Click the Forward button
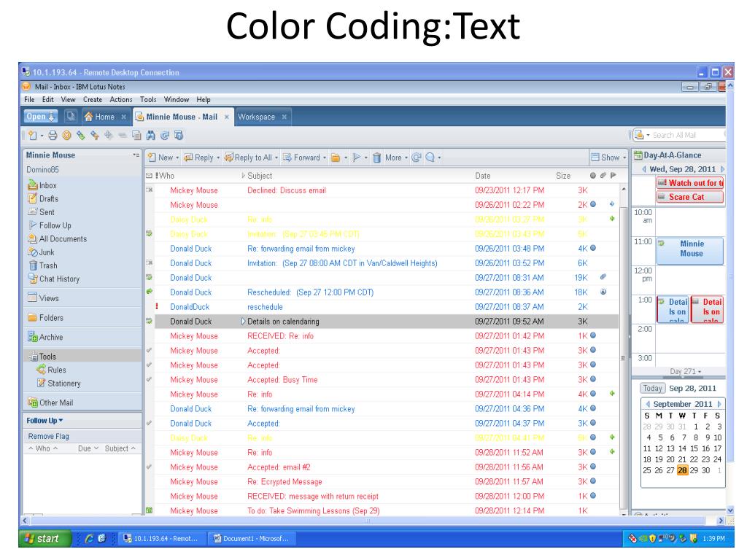This screenshot has height=560, width=747. (302, 157)
